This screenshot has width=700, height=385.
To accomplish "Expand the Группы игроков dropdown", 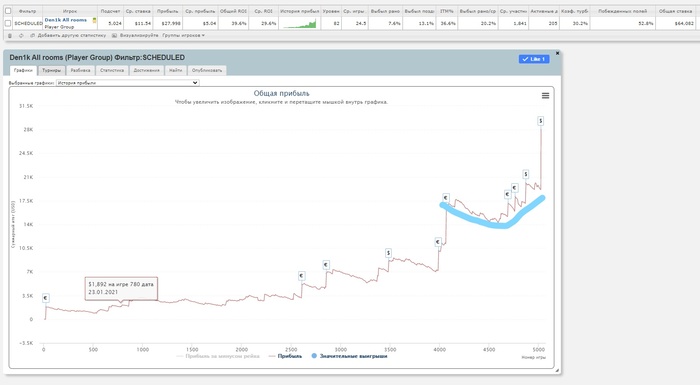I will (x=183, y=35).
